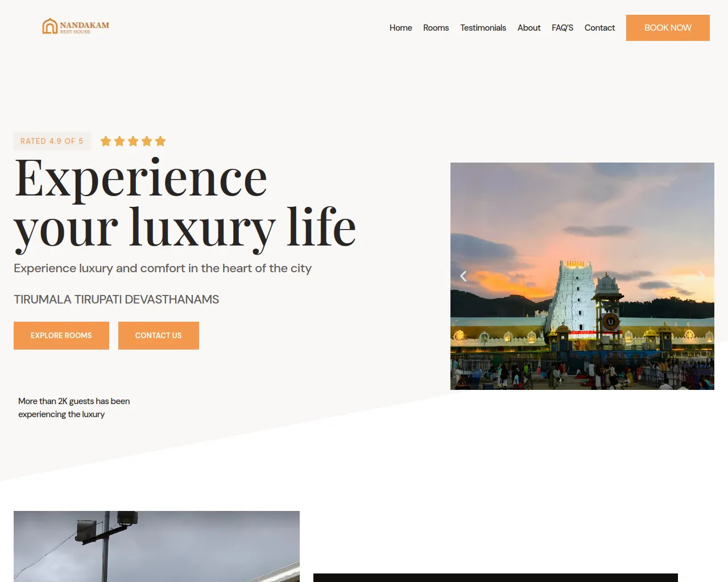Navigate to the Rooms section
The width and height of the screenshot is (728, 582).
pyautogui.click(x=436, y=28)
